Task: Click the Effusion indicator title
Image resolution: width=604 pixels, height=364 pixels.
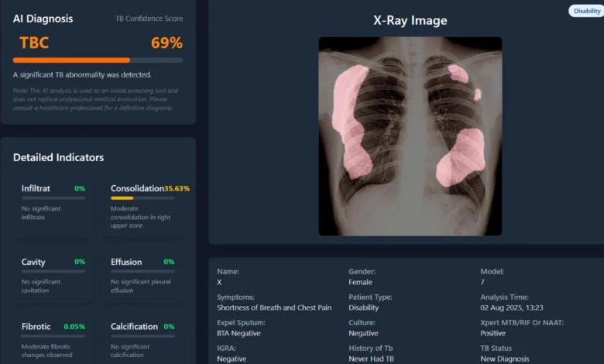Action: coord(126,262)
